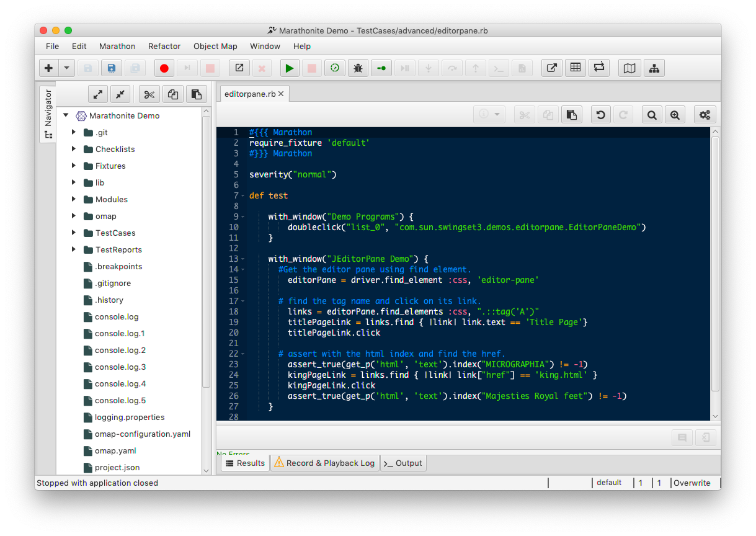Click the object map hierarchy icon

pos(654,68)
